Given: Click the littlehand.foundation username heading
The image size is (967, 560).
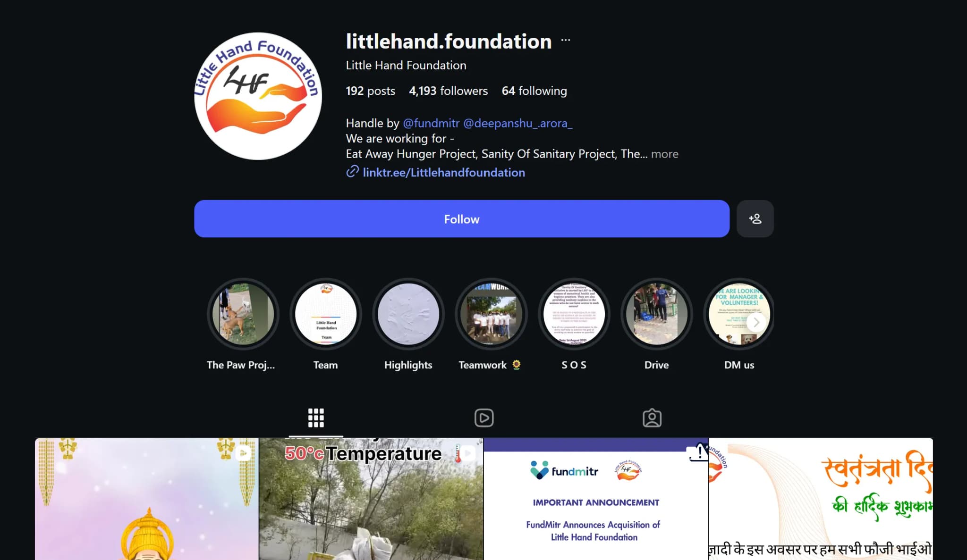Looking at the screenshot, I should [x=449, y=42].
